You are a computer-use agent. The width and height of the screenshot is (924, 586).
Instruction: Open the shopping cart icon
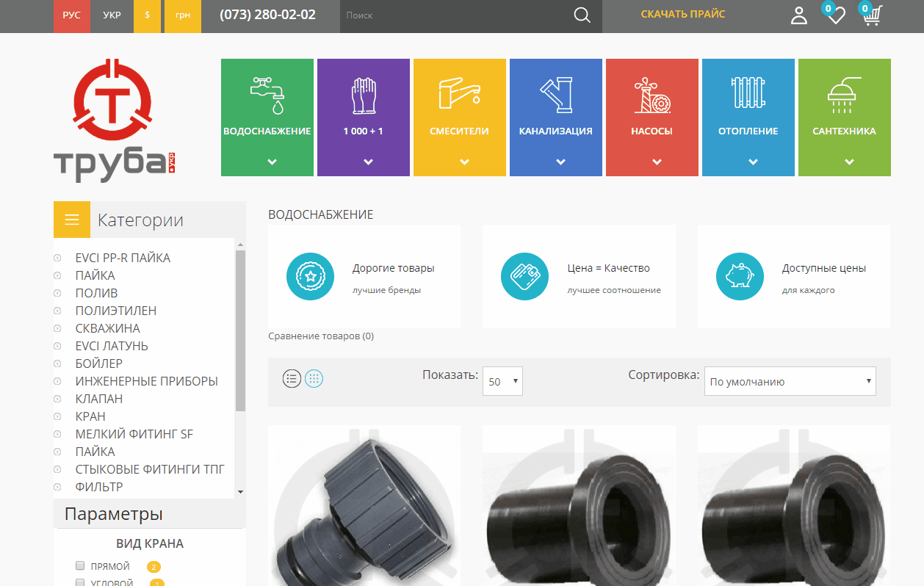(872, 15)
